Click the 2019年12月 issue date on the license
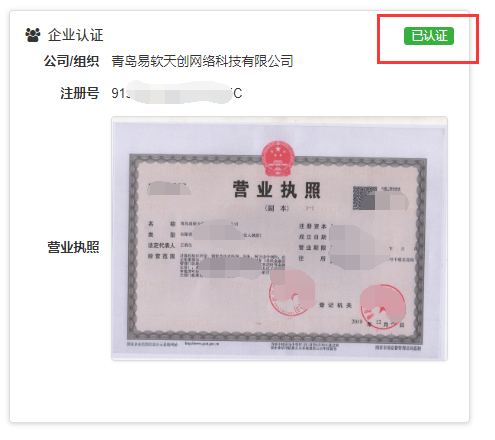The height and width of the screenshot is (440, 495). tap(369, 323)
